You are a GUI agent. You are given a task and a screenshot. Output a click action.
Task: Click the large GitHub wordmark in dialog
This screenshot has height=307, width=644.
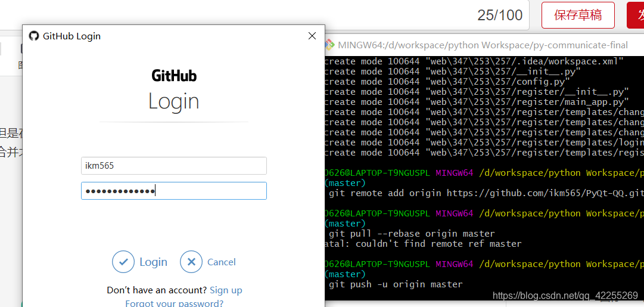point(174,76)
